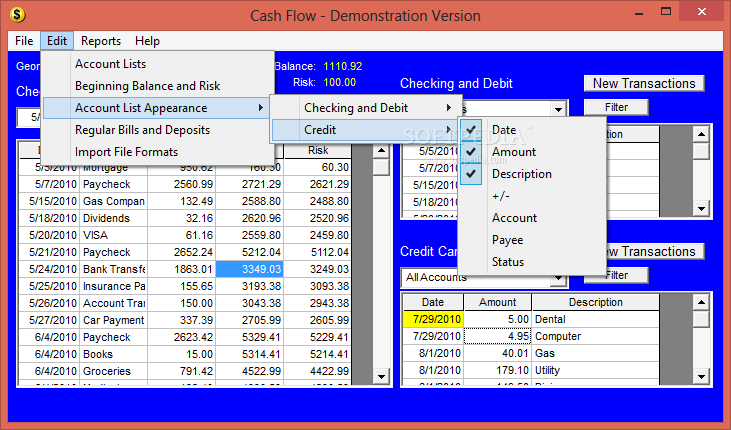Enable the +/- column option
731x430 pixels.
point(531,196)
